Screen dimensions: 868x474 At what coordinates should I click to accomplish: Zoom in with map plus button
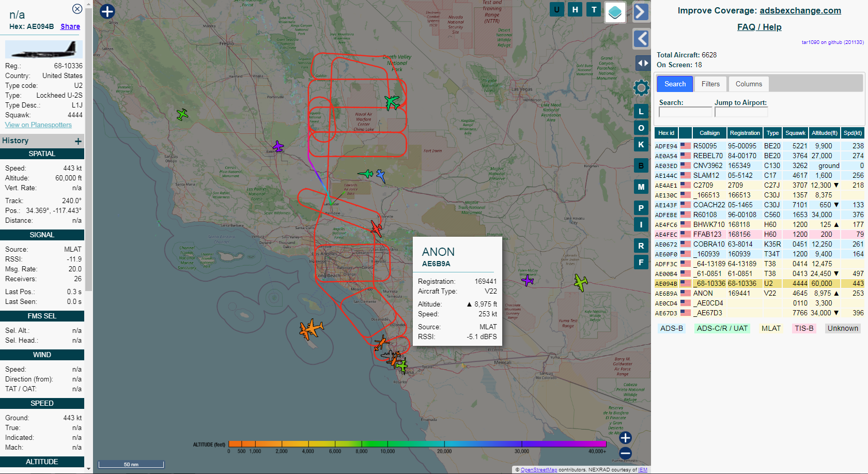click(625, 438)
